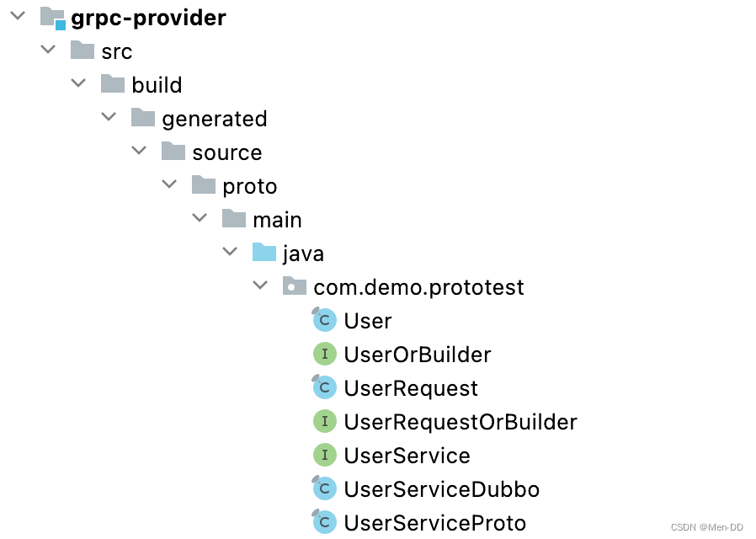Select the source folder label
Viewport: 756px width, 539px height.
click(x=226, y=152)
